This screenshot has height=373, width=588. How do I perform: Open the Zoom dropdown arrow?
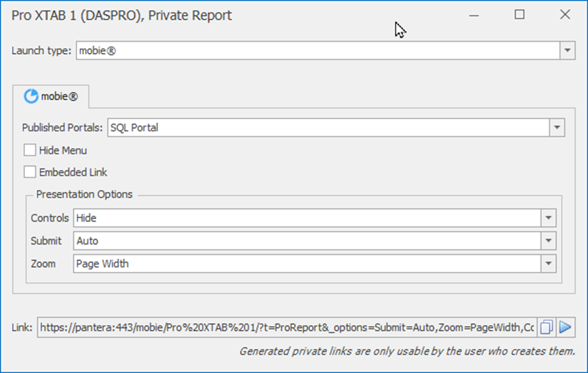click(x=548, y=264)
